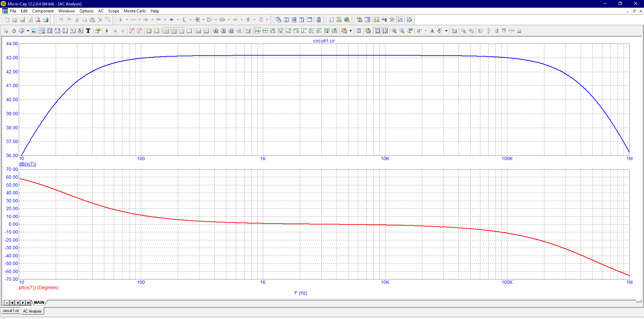
Task: Open the Component menu
Action: coord(43,11)
